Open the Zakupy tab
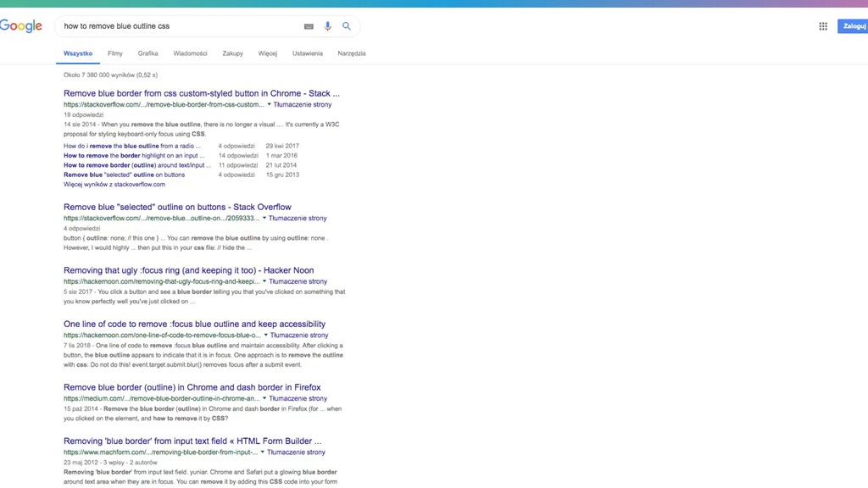 click(232, 53)
